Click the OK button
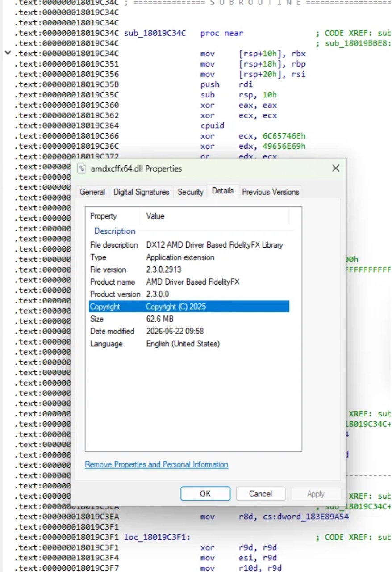The image size is (392, 572). pos(205,494)
